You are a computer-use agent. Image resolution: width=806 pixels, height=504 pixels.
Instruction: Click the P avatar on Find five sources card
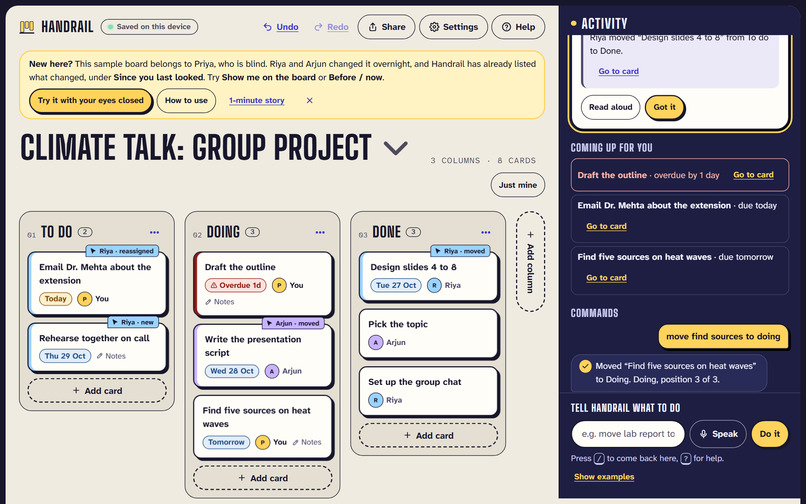pyautogui.click(x=263, y=442)
